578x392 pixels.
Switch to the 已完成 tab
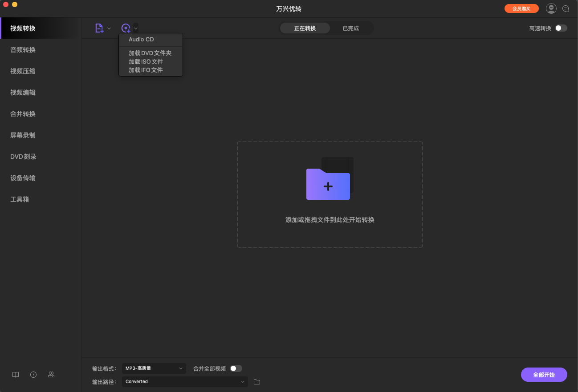[350, 28]
